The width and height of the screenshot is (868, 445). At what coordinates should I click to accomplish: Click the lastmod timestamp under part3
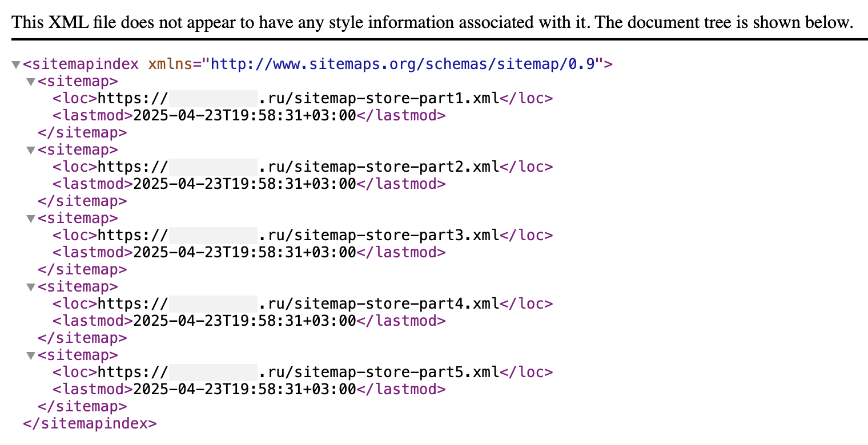pyautogui.click(x=244, y=252)
